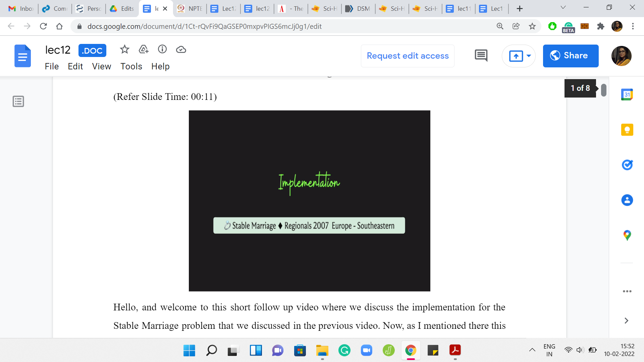Image resolution: width=644 pixels, height=362 pixels.
Task: Expand the present to meeting dropdown
Action: pos(529,56)
